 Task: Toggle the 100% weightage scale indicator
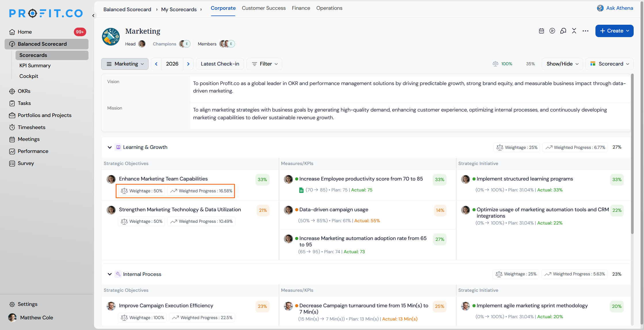point(502,64)
